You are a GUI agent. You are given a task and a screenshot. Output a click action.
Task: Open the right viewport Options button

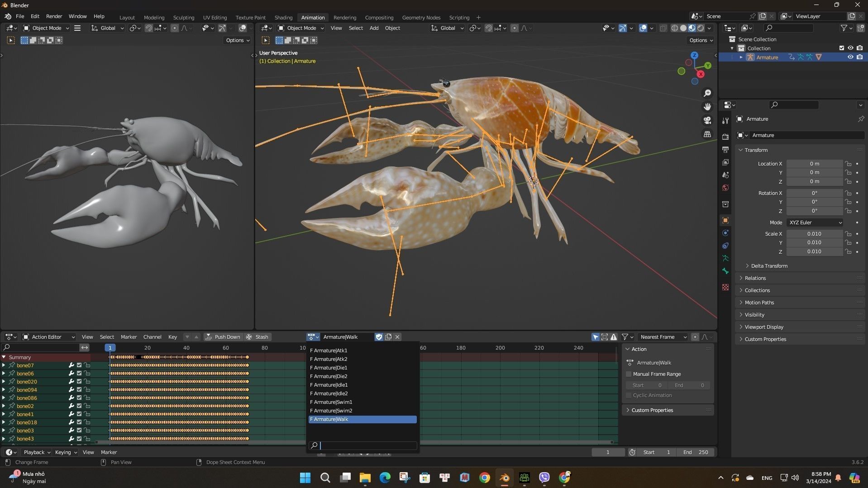[x=701, y=40]
